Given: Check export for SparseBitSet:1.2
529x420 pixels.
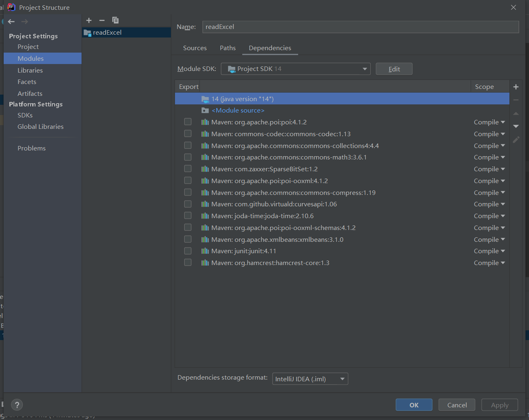Looking at the screenshot, I should (x=188, y=168).
